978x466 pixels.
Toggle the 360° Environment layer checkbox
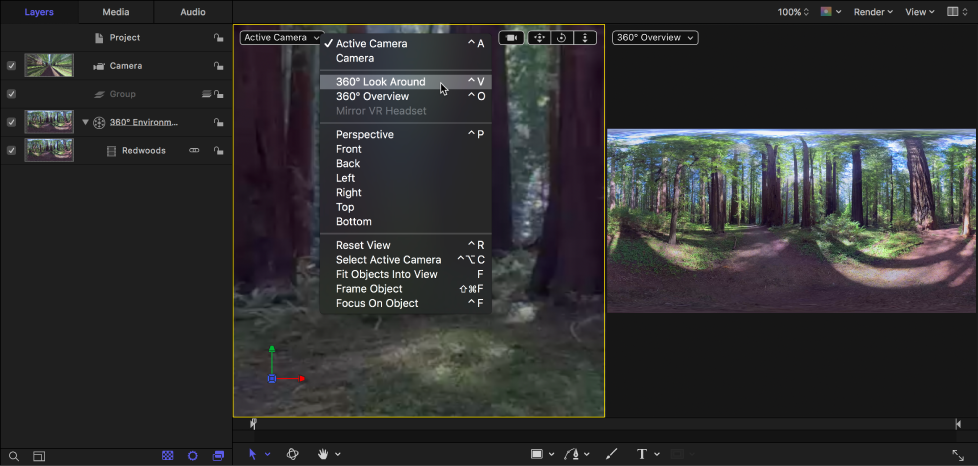(11, 122)
